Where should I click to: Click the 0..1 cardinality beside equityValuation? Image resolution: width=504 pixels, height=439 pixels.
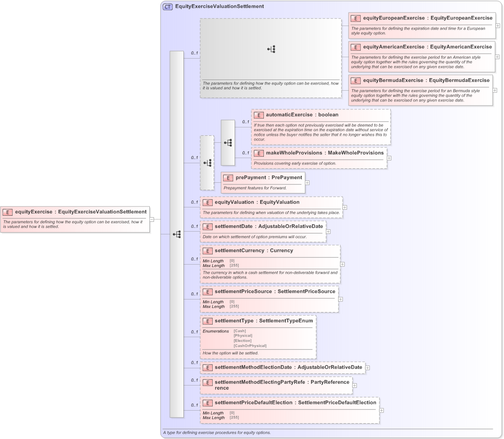point(195,202)
